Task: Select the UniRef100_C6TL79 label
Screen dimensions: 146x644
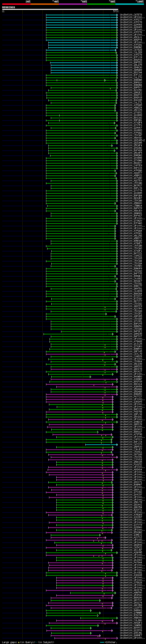Action: [x=131, y=354]
